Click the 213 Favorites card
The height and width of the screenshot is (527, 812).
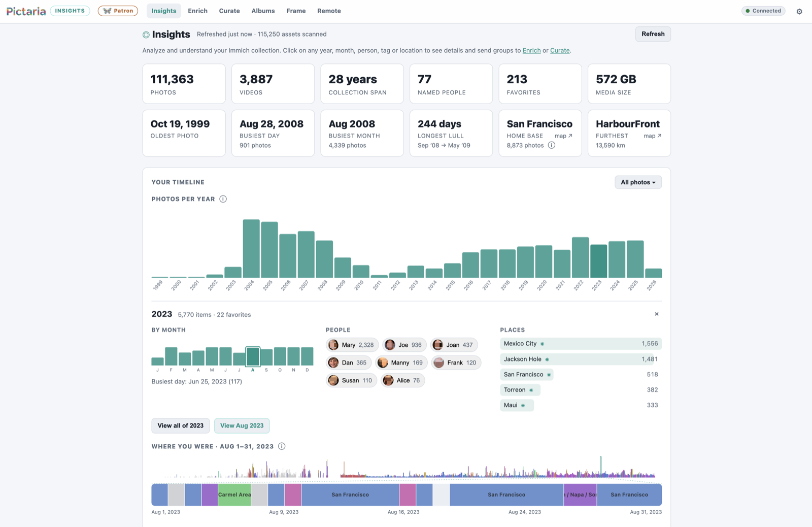click(540, 84)
